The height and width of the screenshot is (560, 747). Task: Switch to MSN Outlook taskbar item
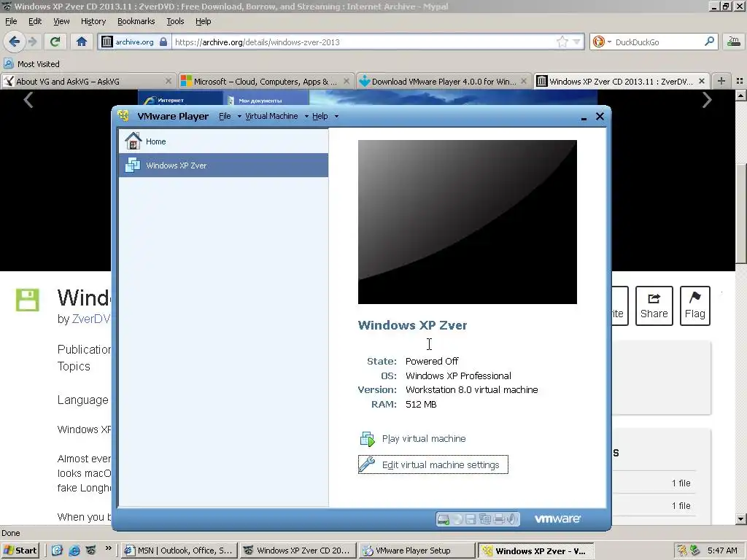tap(179, 551)
